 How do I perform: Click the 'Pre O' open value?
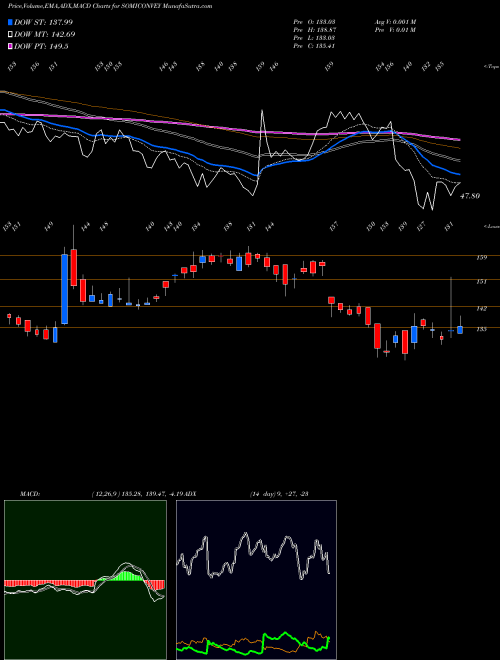tap(314, 22)
